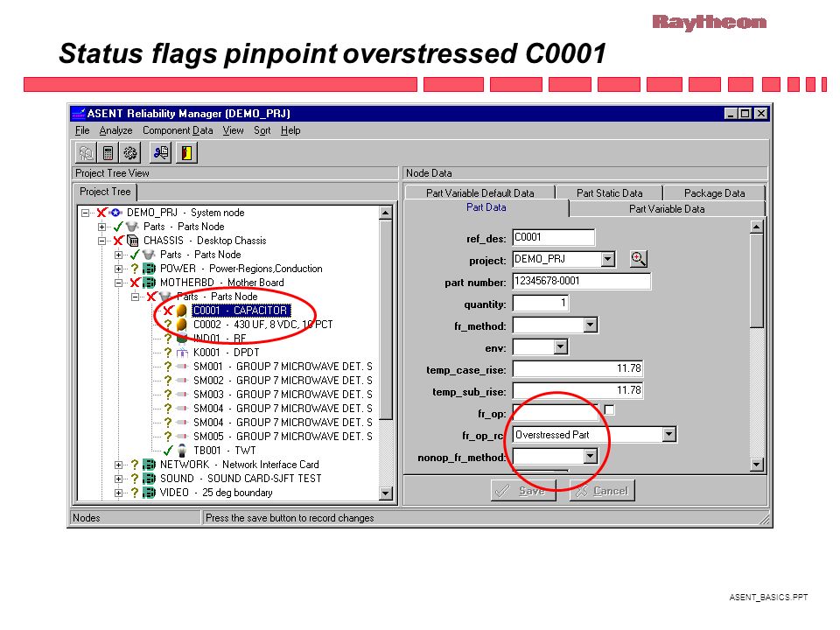Open the Sort menu
Viewport: 840px width, 630px height.
[x=262, y=130]
